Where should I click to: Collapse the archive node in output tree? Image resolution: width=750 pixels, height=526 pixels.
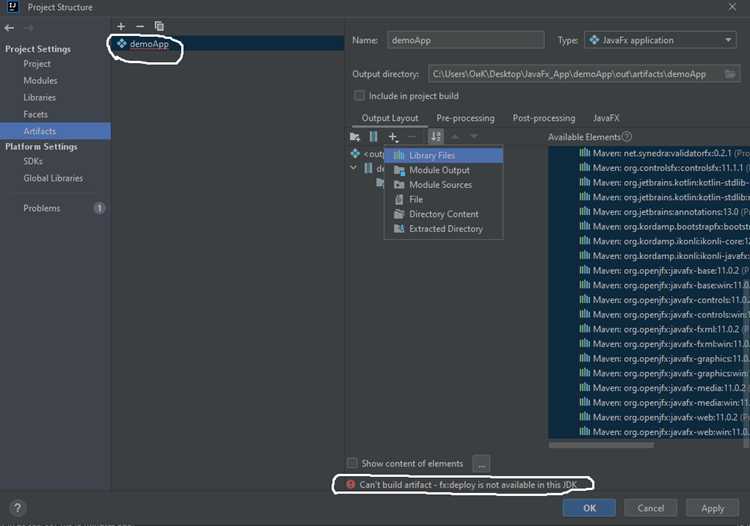click(x=353, y=168)
